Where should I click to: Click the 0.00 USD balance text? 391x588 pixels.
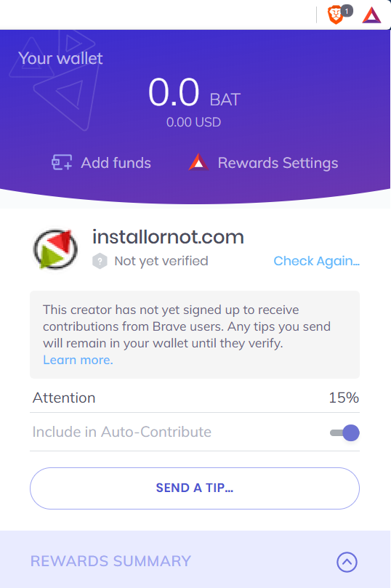tap(193, 122)
